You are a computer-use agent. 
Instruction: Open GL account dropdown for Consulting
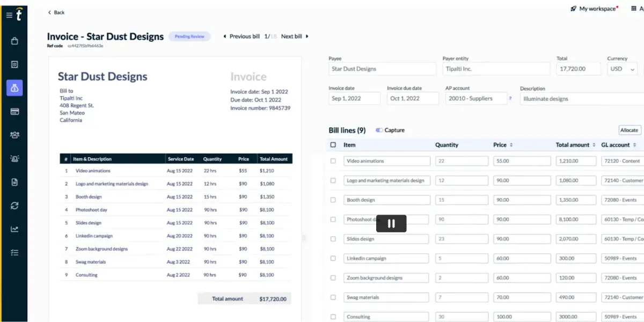pos(623,317)
